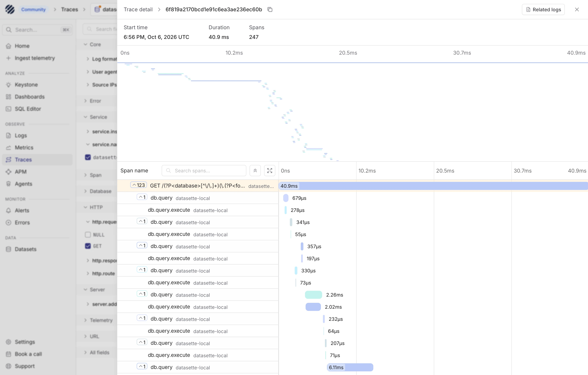Viewport: 588px width, 375px height.
Task: Click the 40.9ms root span bar
Action: click(433, 186)
